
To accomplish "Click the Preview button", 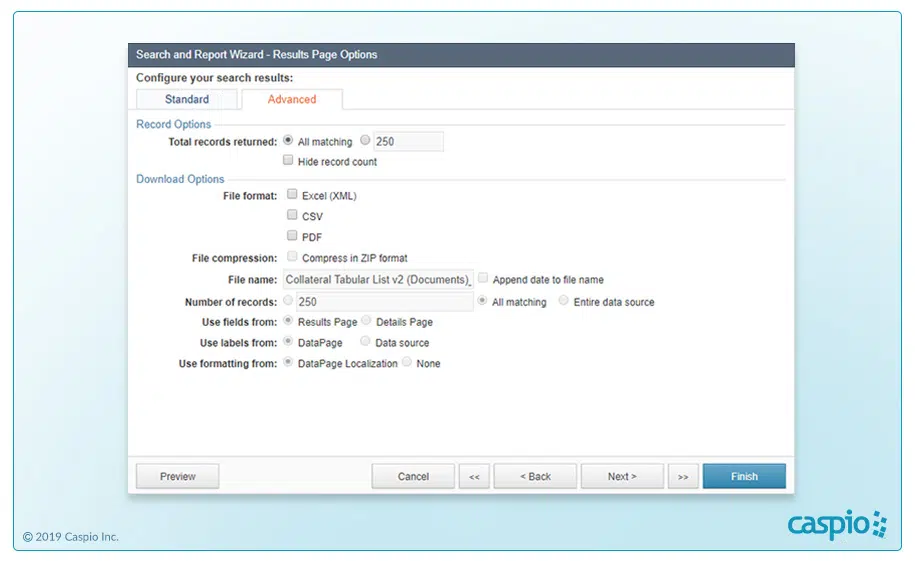I will click(x=177, y=476).
